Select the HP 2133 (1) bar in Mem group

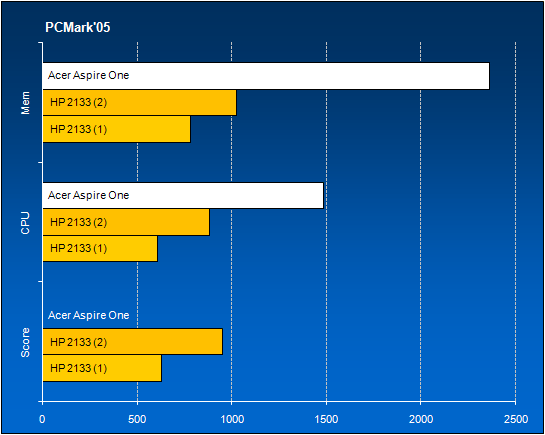click(x=116, y=129)
